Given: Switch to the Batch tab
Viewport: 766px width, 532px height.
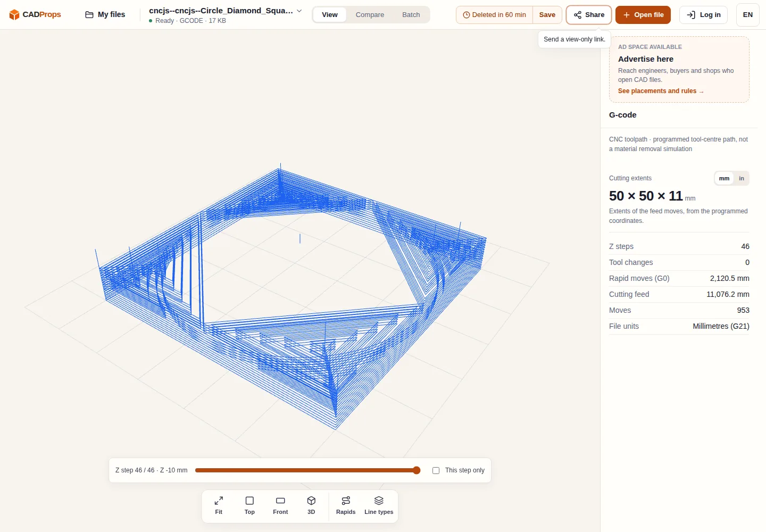Looking at the screenshot, I should point(411,15).
